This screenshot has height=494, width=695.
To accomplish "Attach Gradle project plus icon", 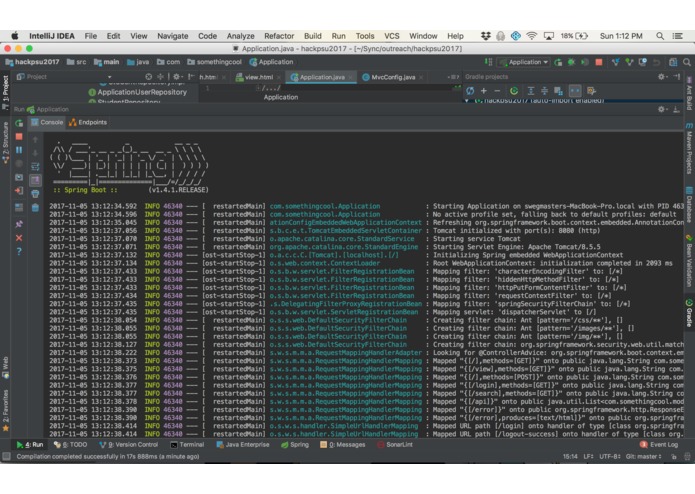I will pyautogui.click(x=484, y=91).
